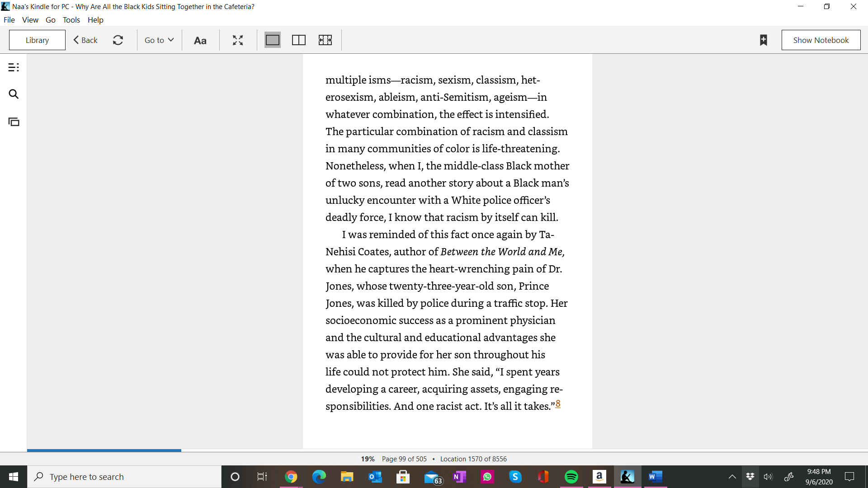
Task: Open font settings with the Aa icon
Action: pyautogui.click(x=200, y=40)
